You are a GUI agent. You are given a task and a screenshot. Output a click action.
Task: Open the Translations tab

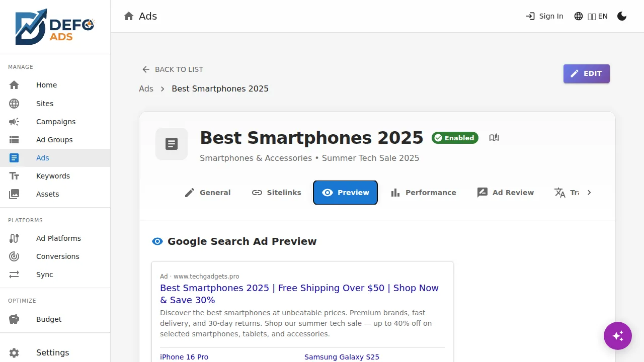point(567,193)
